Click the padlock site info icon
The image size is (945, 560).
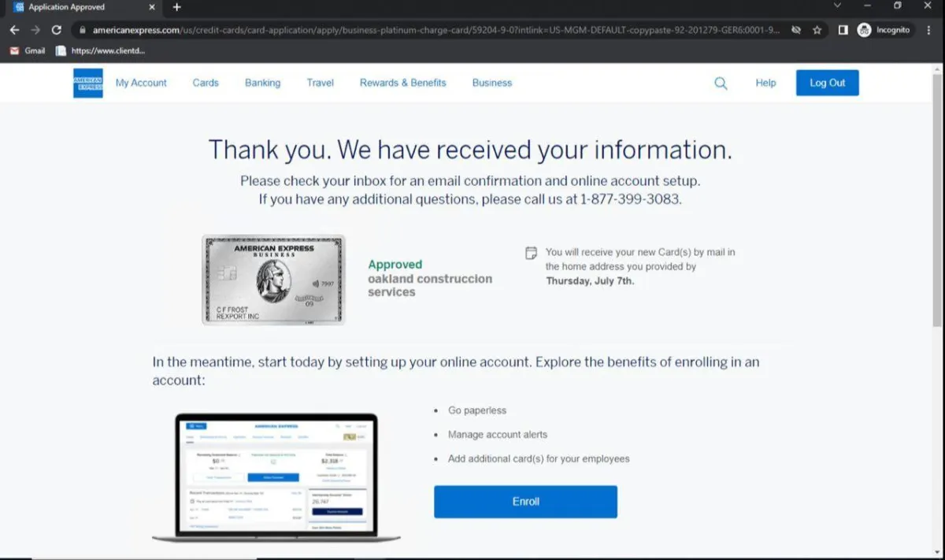82,30
